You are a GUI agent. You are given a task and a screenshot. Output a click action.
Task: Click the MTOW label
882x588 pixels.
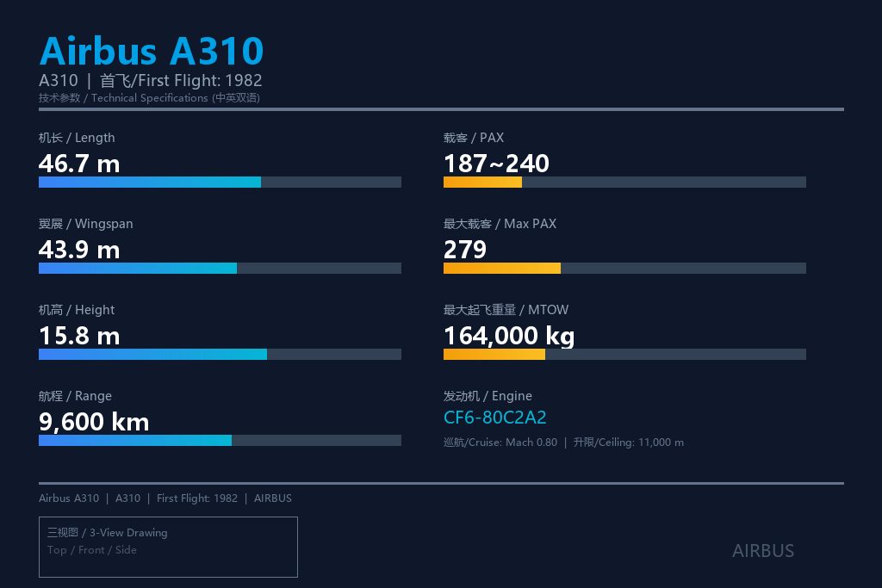506,310
